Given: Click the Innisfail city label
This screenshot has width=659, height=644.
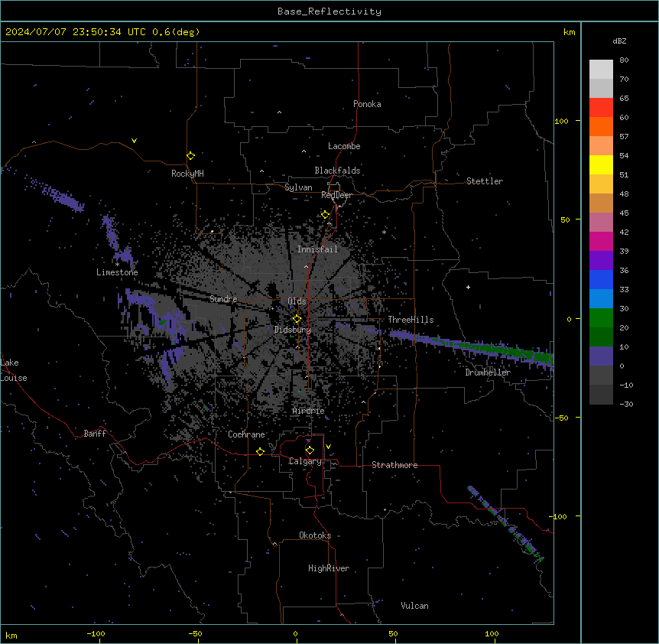Looking at the screenshot, I should (318, 249).
